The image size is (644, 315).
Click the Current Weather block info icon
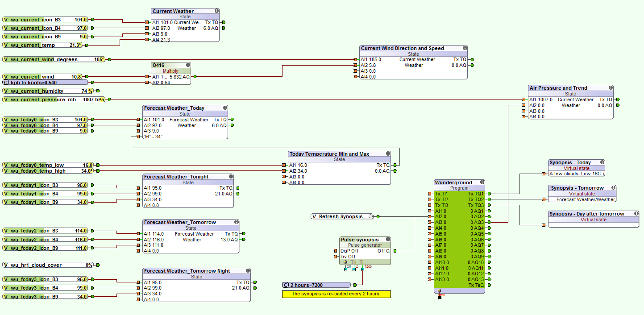click(x=216, y=11)
